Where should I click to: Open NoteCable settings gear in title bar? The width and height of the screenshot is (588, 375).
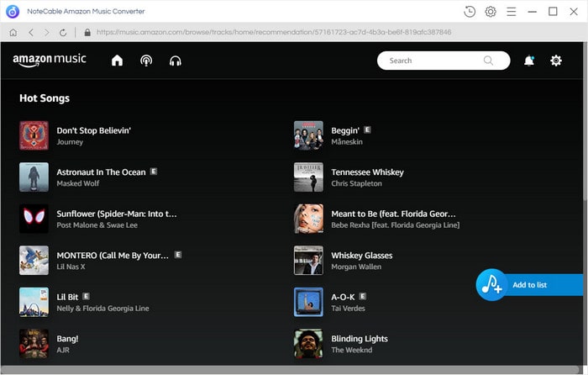pos(491,12)
